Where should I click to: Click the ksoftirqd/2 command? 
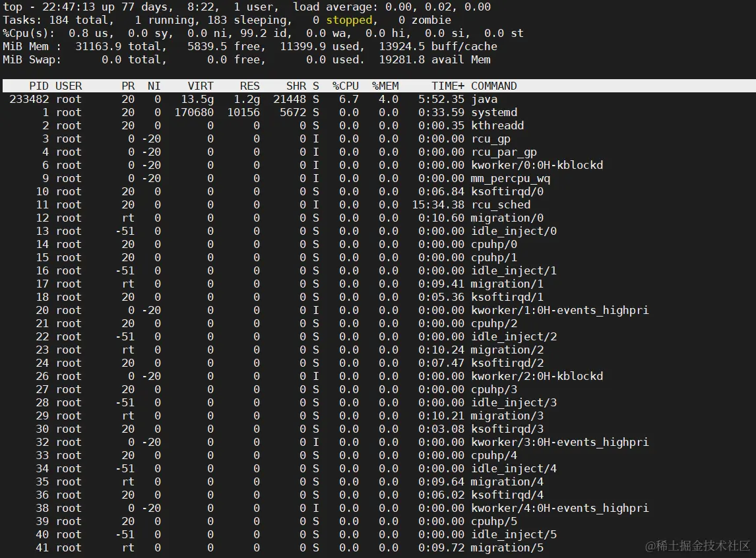(x=507, y=363)
